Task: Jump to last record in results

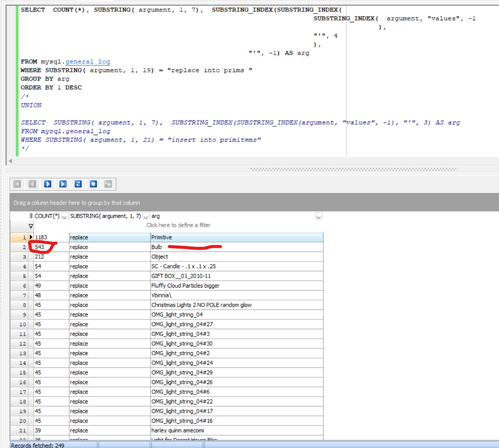Action: coord(63,184)
